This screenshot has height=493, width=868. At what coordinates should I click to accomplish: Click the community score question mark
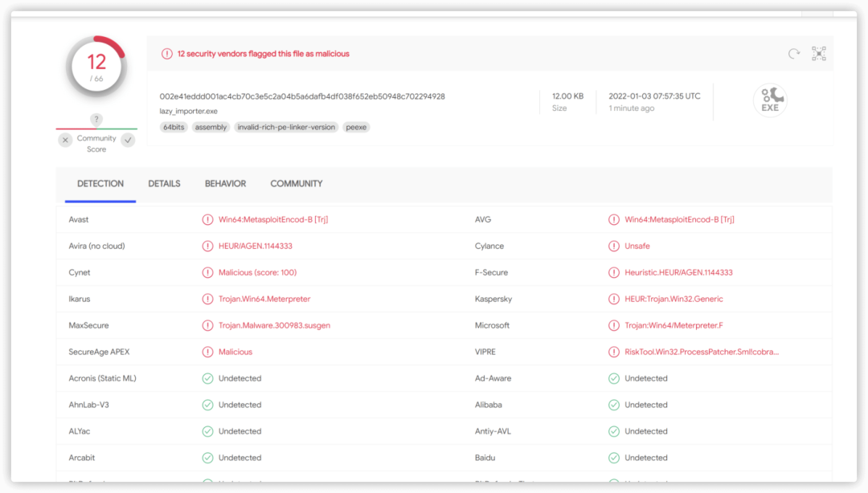(x=96, y=119)
